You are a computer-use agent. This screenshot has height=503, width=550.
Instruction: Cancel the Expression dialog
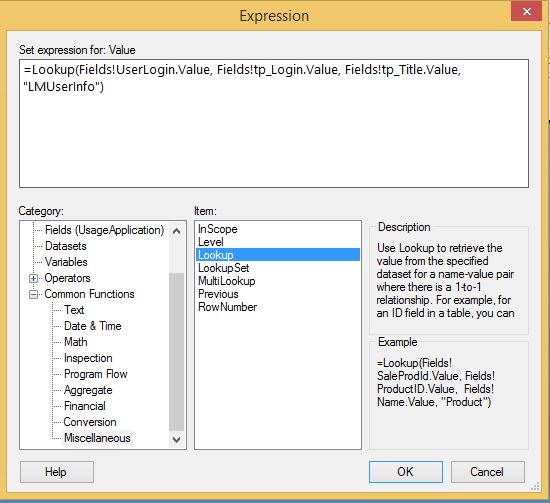coord(488,472)
